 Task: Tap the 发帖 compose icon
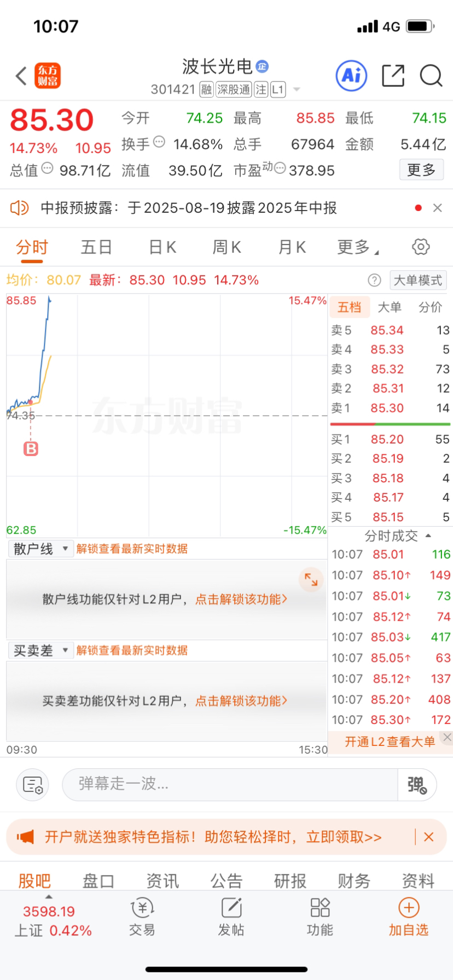[231, 908]
